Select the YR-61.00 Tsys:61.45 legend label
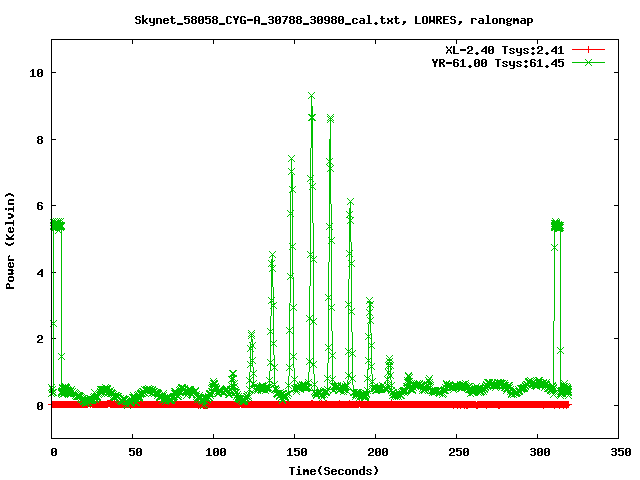 tap(498, 63)
